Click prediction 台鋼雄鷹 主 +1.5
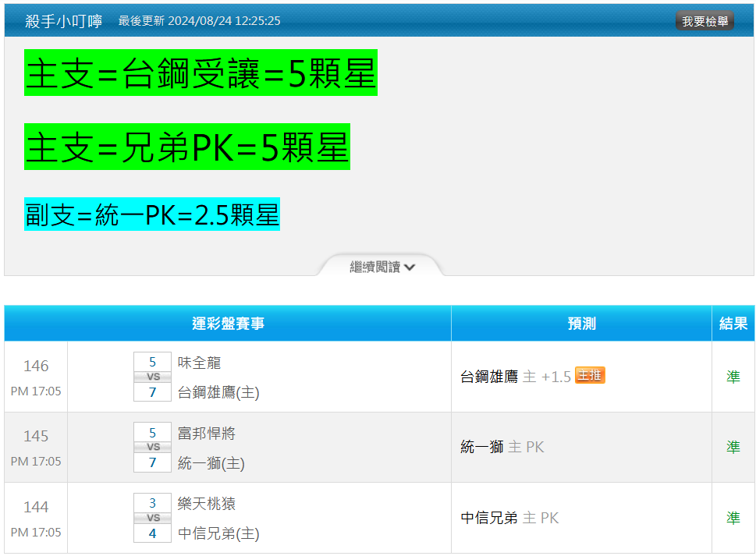Screen dimensions: 756x556 click(516, 377)
